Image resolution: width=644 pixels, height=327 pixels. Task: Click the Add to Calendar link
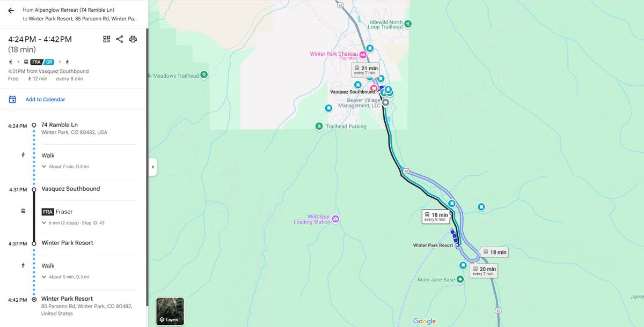[x=45, y=99]
